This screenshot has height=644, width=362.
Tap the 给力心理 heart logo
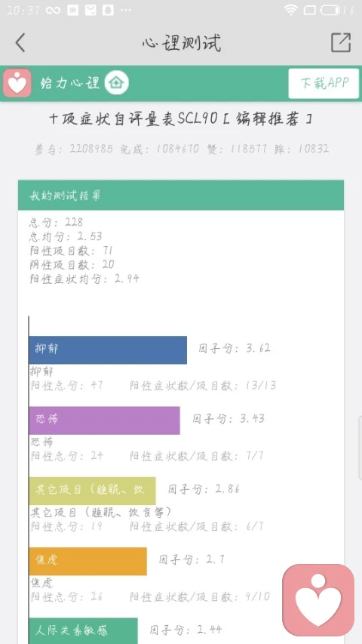pos(17,83)
